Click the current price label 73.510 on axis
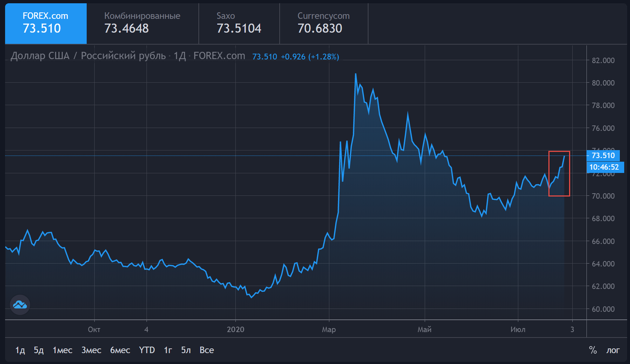 [603, 156]
